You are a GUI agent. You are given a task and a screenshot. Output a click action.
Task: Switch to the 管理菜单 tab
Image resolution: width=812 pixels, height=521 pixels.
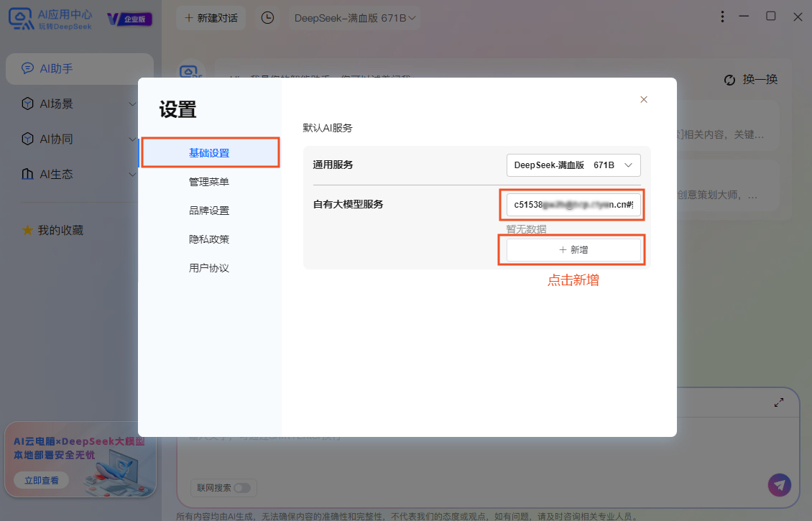210,182
